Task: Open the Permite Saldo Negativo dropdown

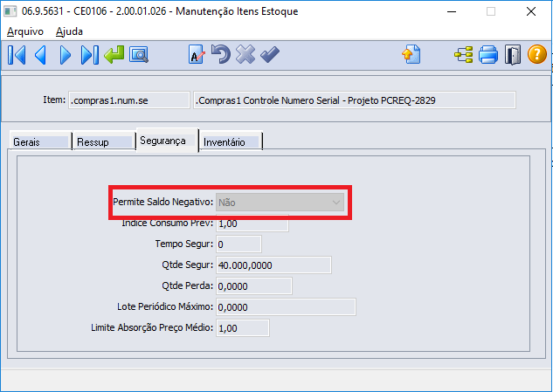Action: coord(280,203)
